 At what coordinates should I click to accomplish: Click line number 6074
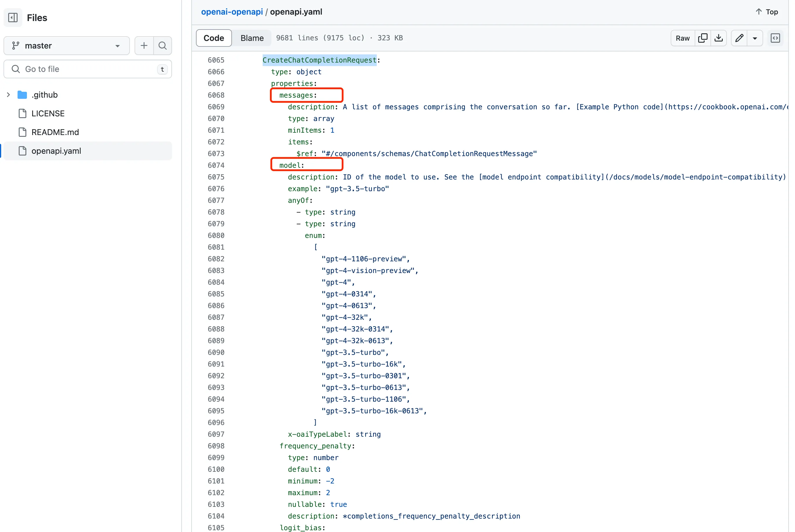[216, 165]
